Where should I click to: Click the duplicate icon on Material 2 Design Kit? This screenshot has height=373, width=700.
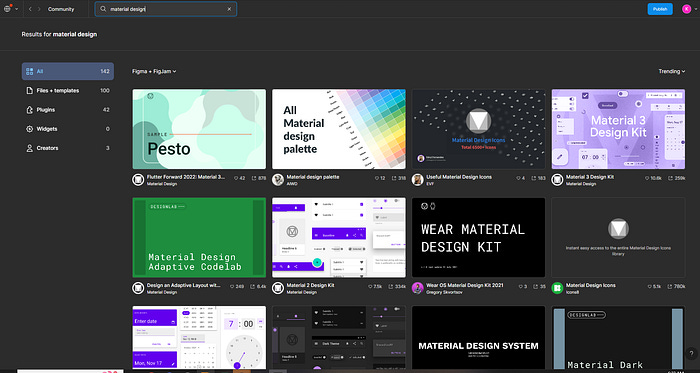click(x=390, y=286)
